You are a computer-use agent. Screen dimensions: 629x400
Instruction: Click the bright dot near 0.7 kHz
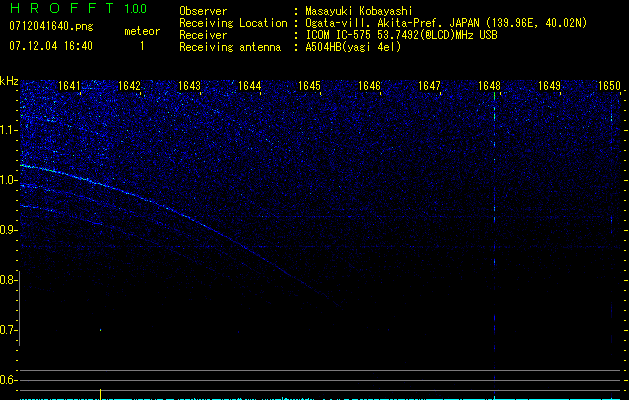[x=100, y=330]
